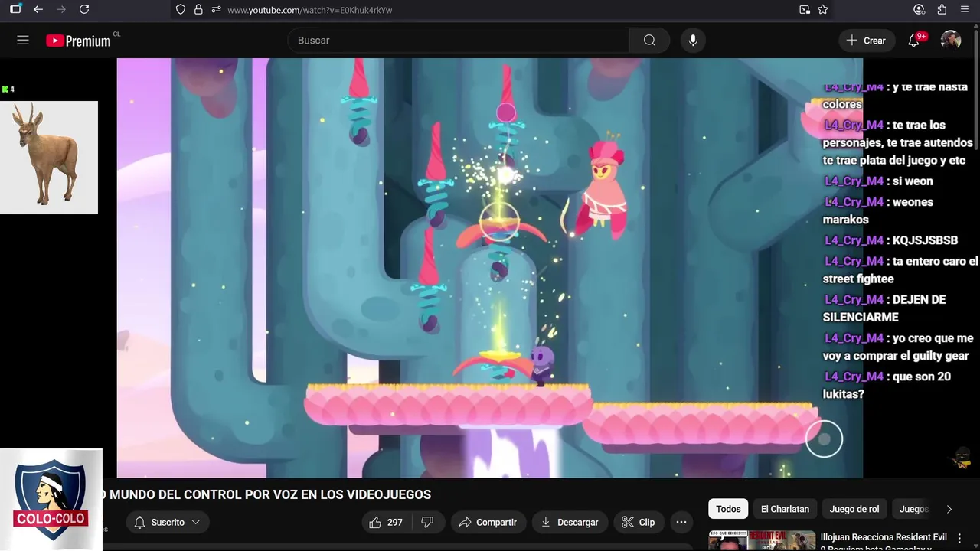Screen dimensions: 980x551
Task: Click the Colo-Colo badge image
Action: click(51, 499)
